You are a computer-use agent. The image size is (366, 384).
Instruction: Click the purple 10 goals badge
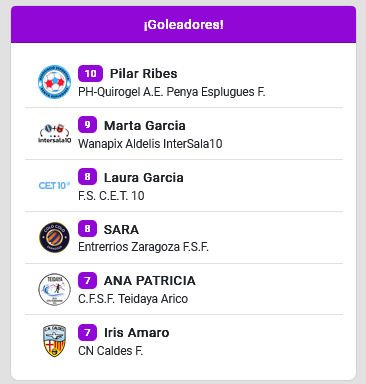point(90,73)
